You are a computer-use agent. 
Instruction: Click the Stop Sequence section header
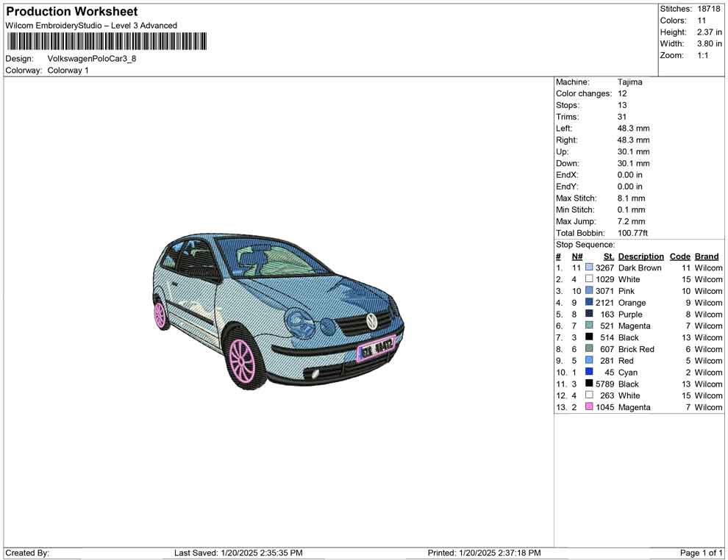[585, 244]
